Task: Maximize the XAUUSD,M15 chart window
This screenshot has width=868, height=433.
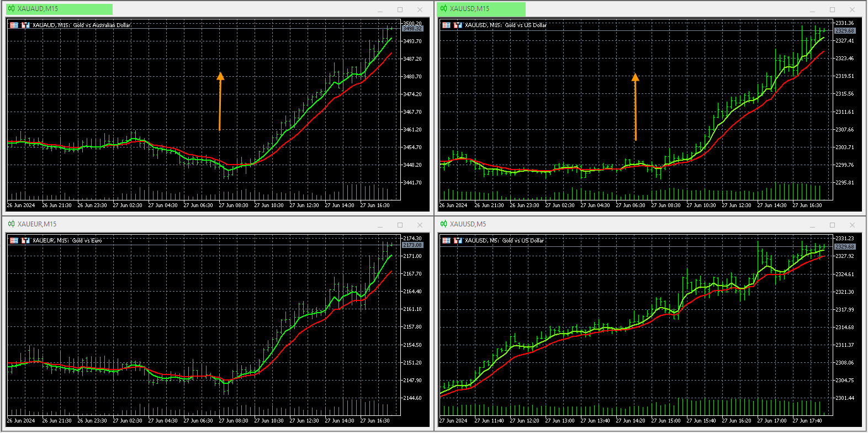Action: coord(832,9)
